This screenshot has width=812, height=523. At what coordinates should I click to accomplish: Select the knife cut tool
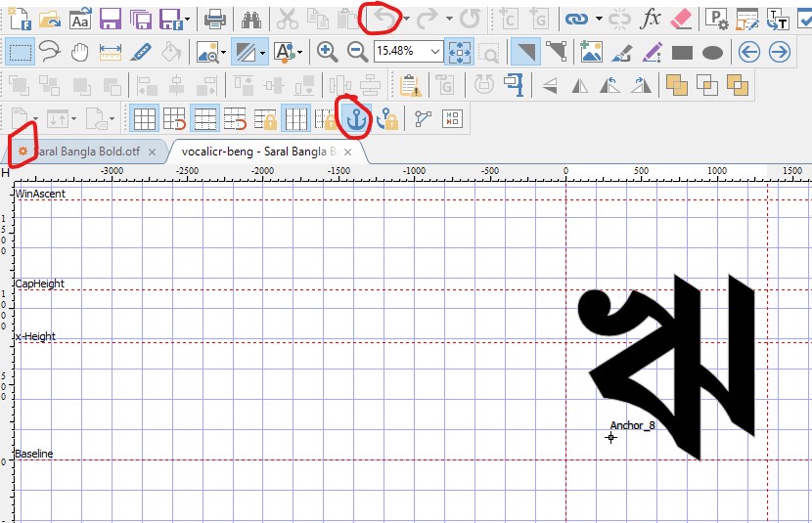pyautogui.click(x=141, y=52)
